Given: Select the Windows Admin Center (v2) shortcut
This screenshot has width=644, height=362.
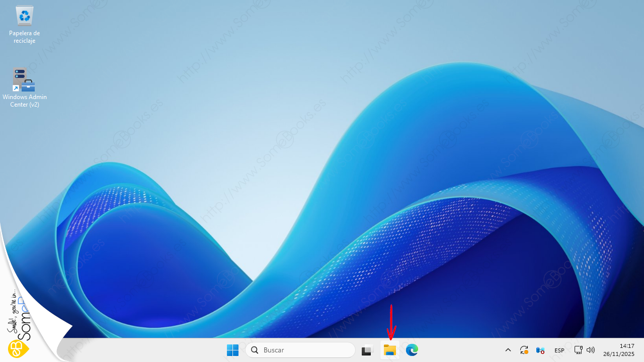Looking at the screenshot, I should click(x=24, y=80).
